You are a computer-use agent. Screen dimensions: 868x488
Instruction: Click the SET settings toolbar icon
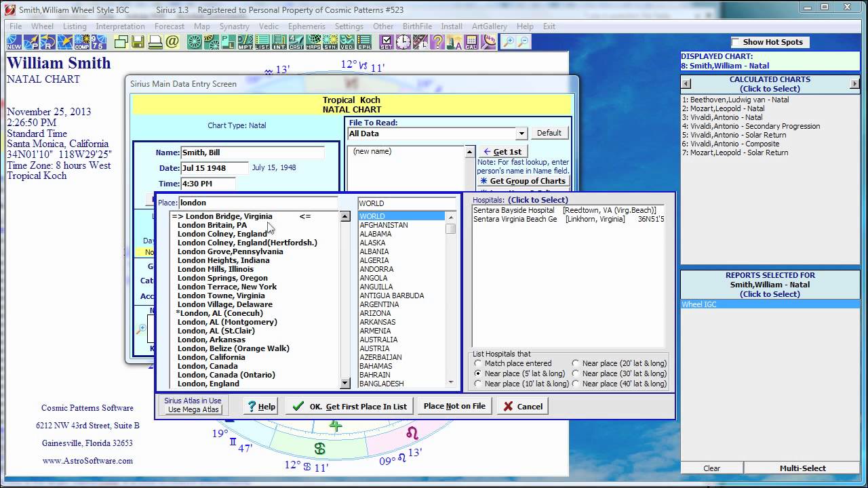pos(386,42)
